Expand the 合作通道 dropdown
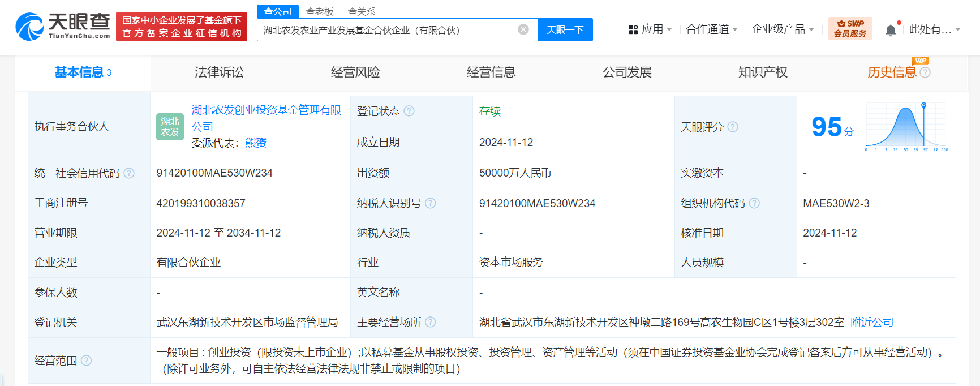The image size is (980, 386). tap(711, 29)
